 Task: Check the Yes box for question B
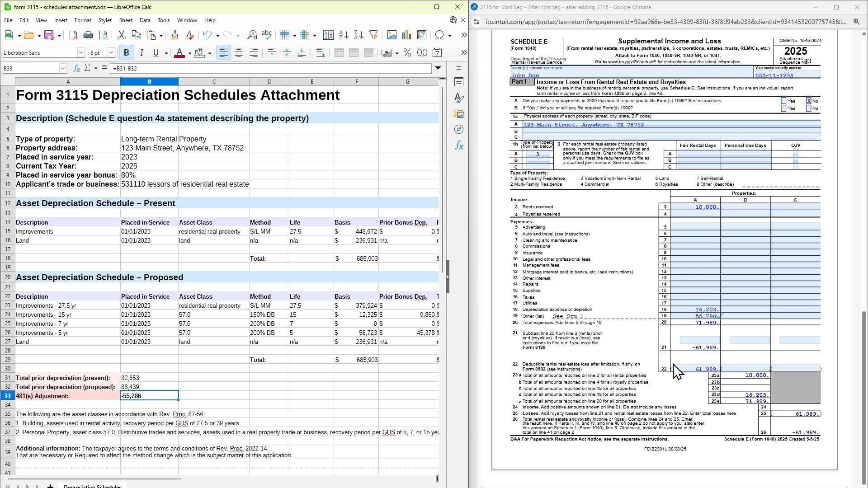click(x=784, y=108)
